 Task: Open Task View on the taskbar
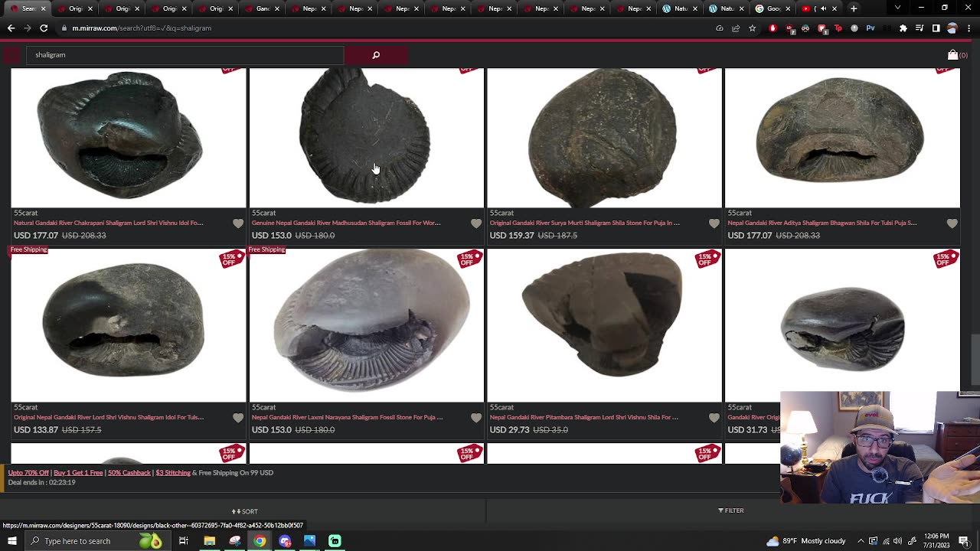184,541
